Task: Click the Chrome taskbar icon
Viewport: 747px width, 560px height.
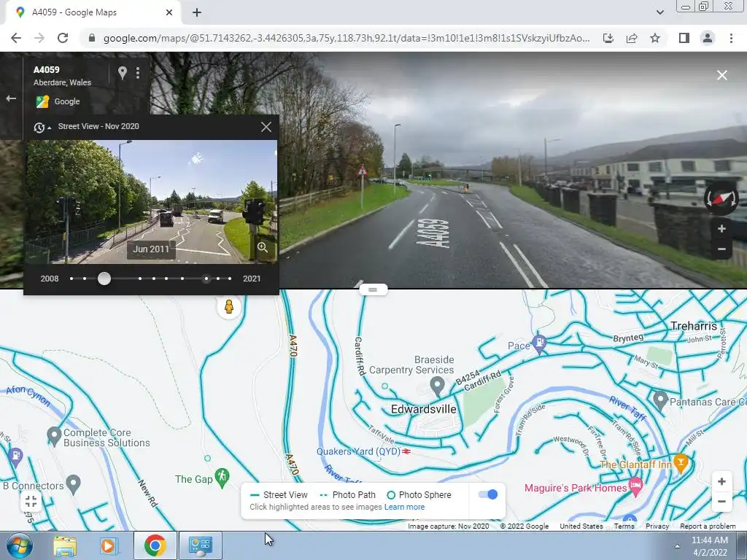Action: coord(155,545)
